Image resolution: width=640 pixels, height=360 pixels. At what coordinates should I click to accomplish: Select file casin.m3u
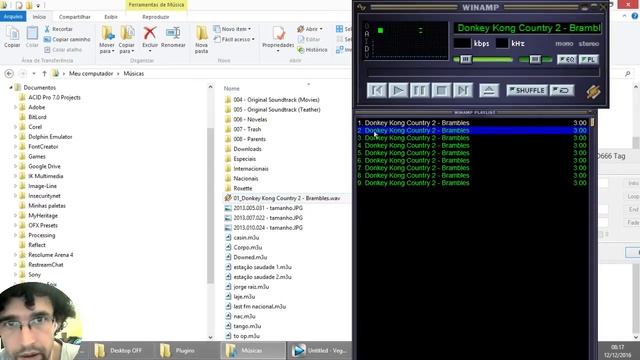(x=246, y=238)
